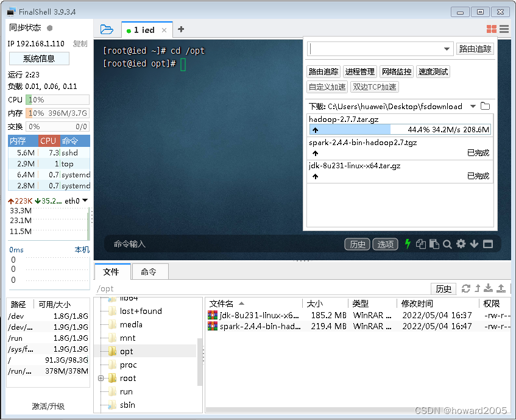Image resolution: width=516 pixels, height=420 pixels.
Task: Select the sshd process row
Action: point(49,153)
